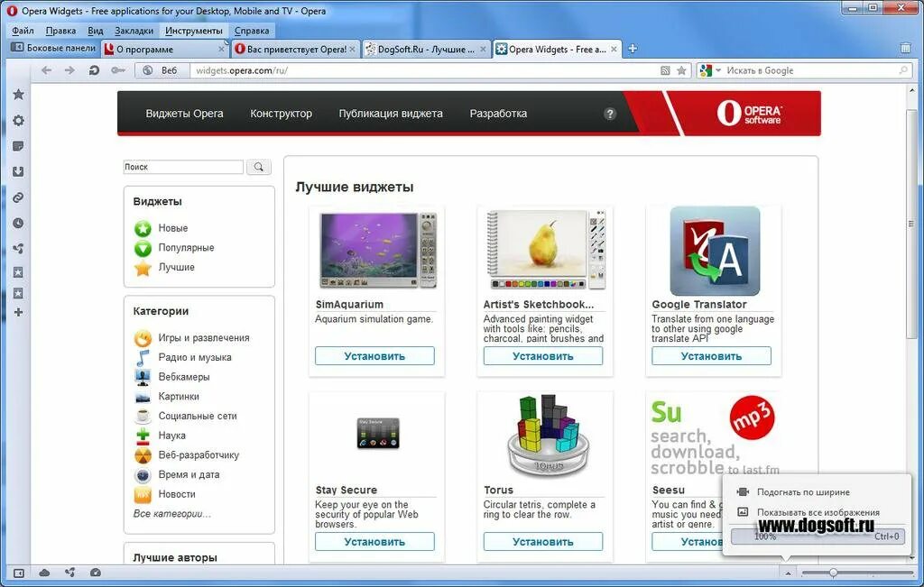Open a new tab with plus button
The image size is (924, 587).
[x=633, y=49]
